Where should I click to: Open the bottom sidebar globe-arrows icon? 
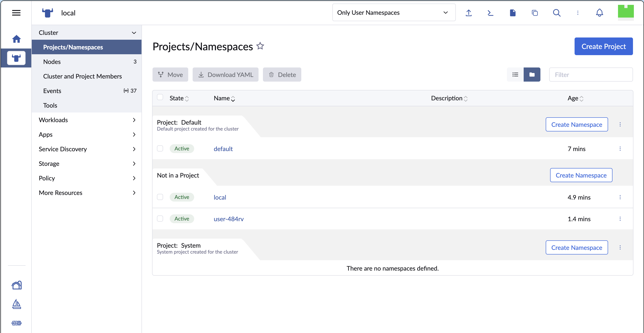pos(17,323)
